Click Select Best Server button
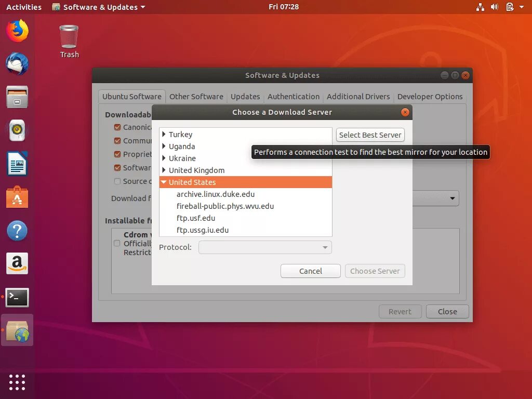The image size is (532, 399). [x=370, y=135]
